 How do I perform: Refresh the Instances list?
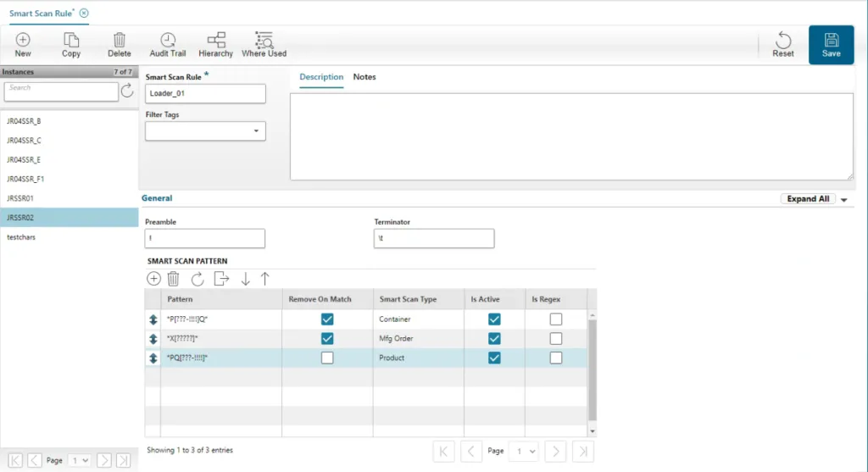click(x=127, y=91)
